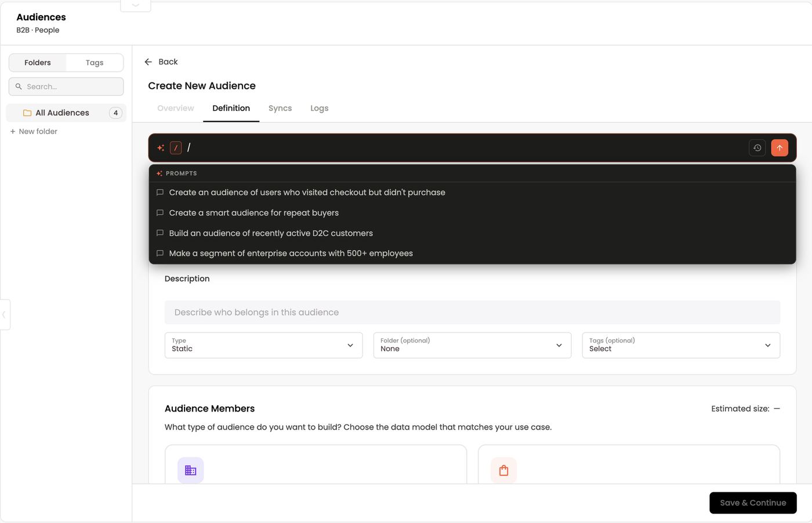Choose prompt about checkout visitors who didn't purchase
This screenshot has height=523, width=812.
click(x=472, y=192)
